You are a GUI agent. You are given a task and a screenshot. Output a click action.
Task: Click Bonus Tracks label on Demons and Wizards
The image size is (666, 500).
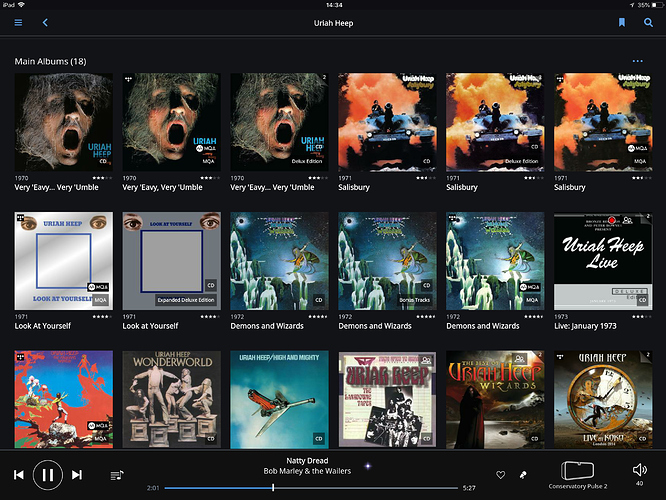pyautogui.click(x=415, y=300)
